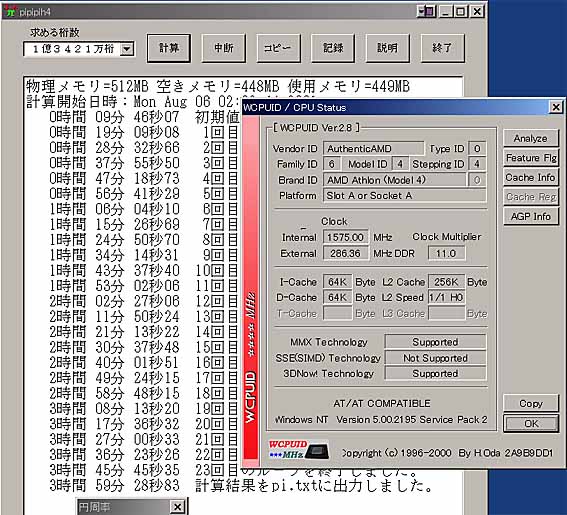
Task: Click the Analyze button in WCPUID
Action: pyautogui.click(x=530, y=139)
